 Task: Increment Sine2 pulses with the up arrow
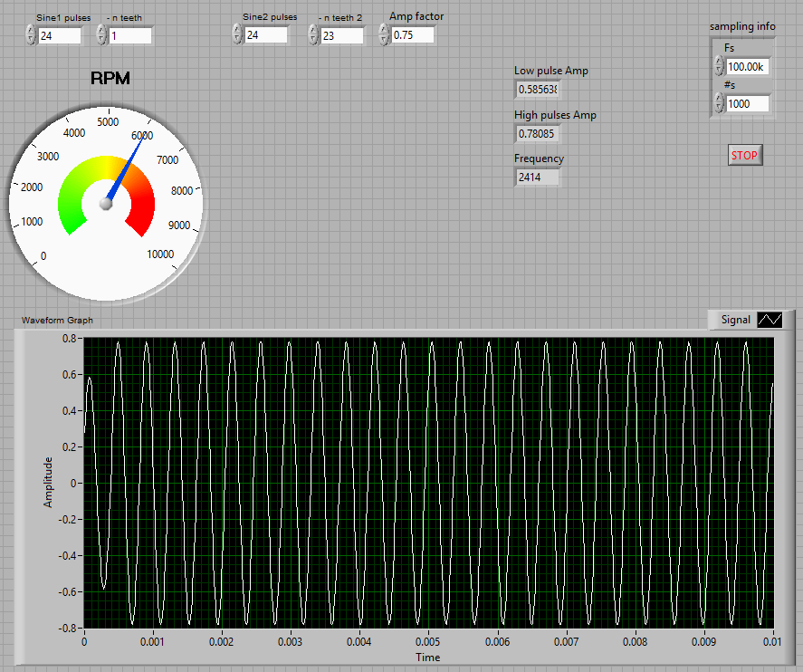coord(236,30)
